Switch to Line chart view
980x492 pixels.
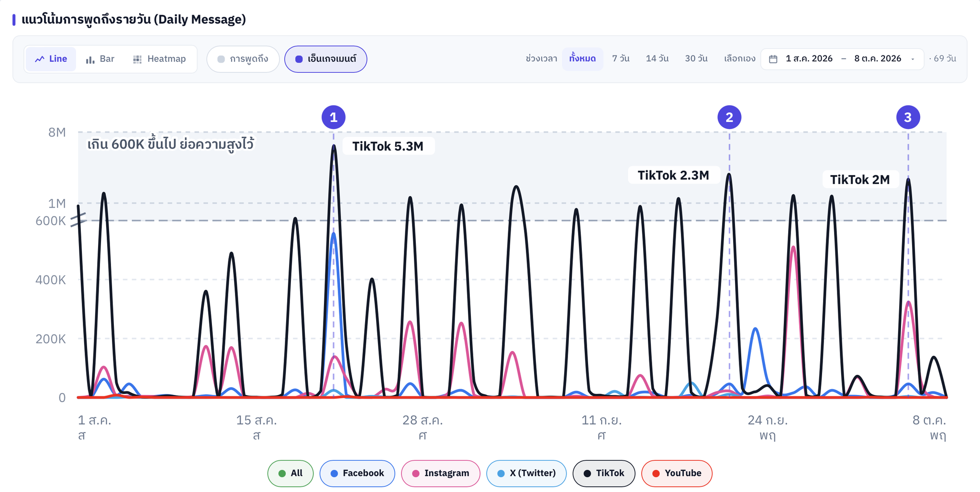[x=51, y=59]
